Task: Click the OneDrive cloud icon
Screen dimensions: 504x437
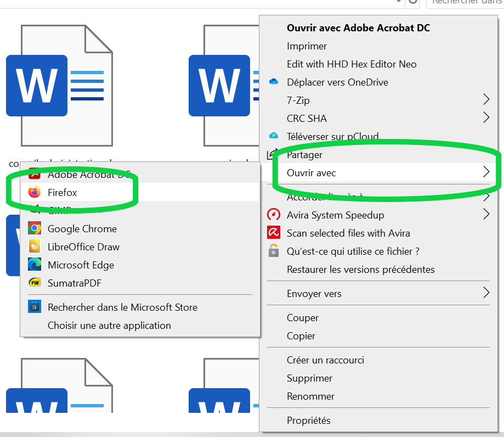Action: pos(274,82)
